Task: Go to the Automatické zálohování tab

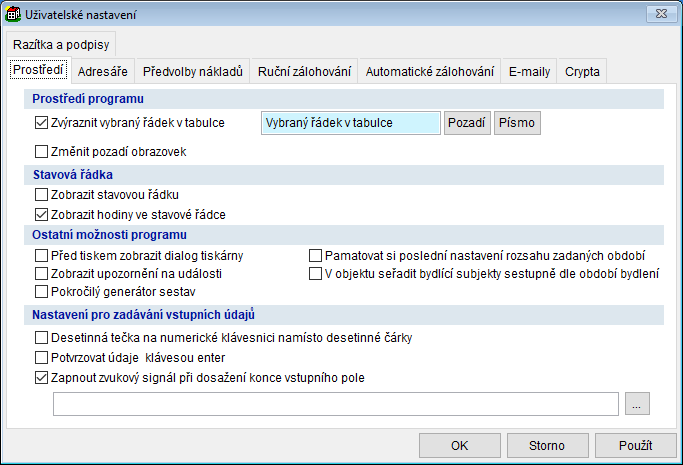Action: point(429,71)
